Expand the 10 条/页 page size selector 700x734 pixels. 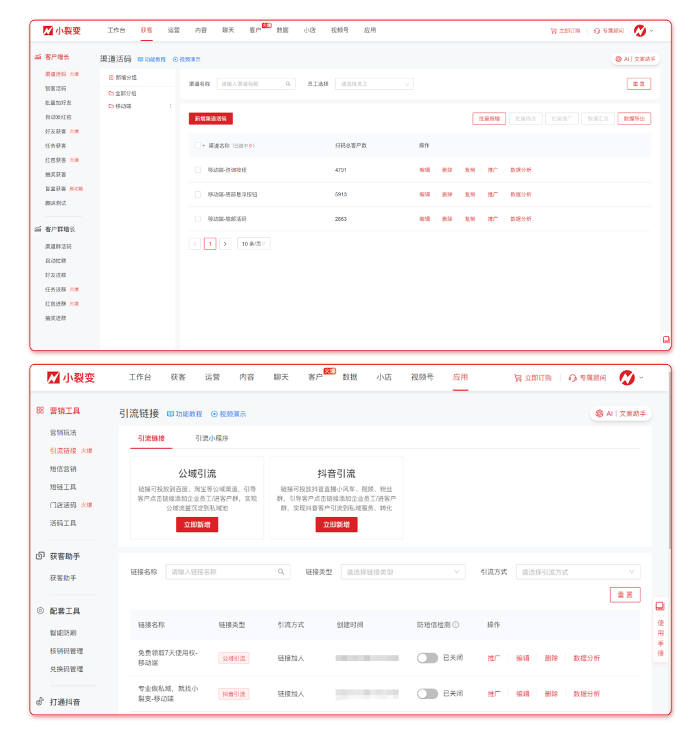coord(253,244)
